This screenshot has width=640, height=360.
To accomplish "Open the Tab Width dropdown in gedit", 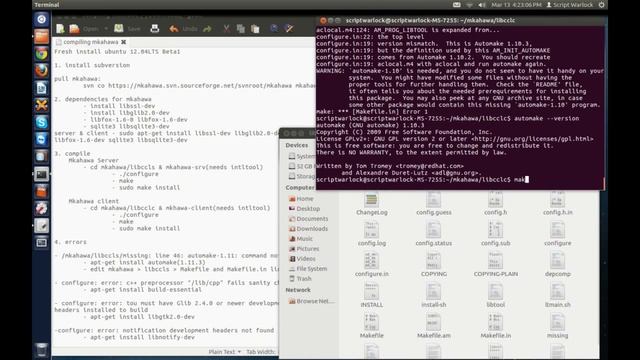I will [x=261, y=352].
